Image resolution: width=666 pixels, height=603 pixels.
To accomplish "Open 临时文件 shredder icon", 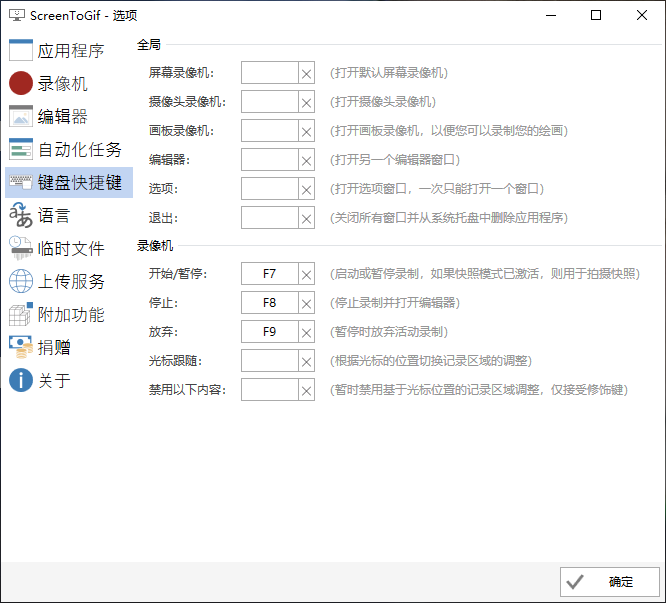I will 21,248.
